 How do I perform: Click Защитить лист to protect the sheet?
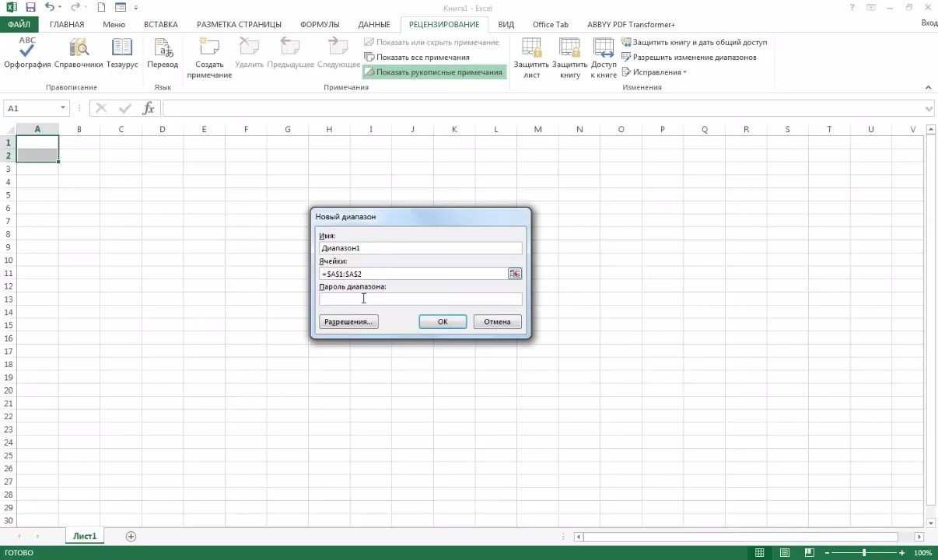[x=530, y=58]
